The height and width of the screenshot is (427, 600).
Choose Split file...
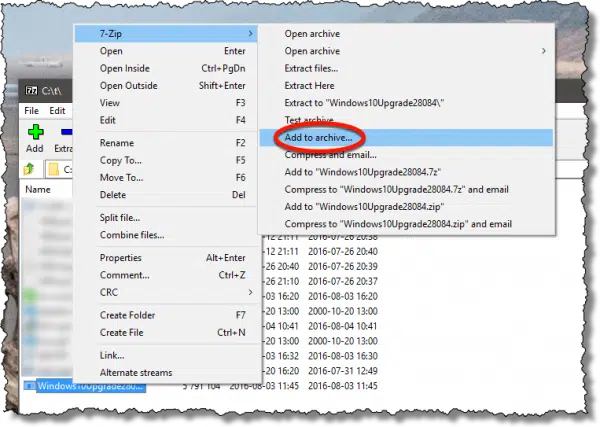pos(168,218)
